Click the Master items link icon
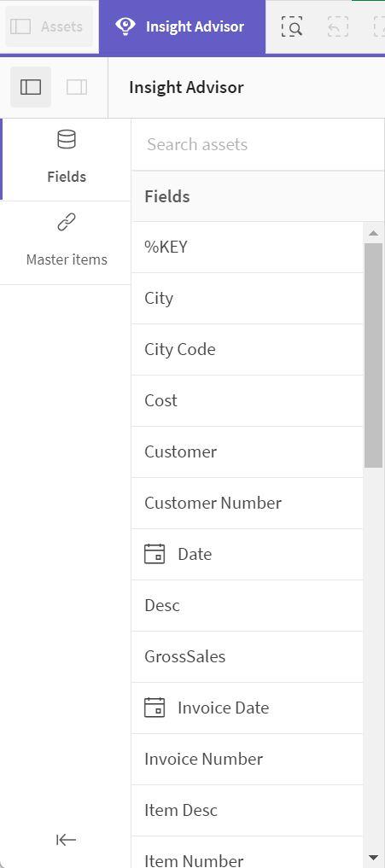Screen dimensions: 385x868 [67, 223]
